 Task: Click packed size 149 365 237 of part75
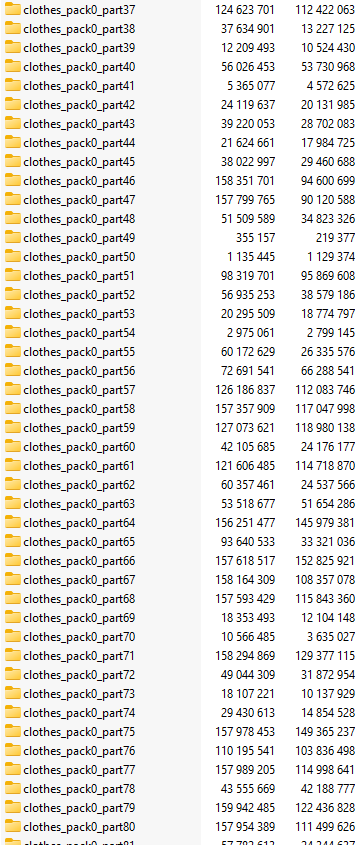click(325, 732)
